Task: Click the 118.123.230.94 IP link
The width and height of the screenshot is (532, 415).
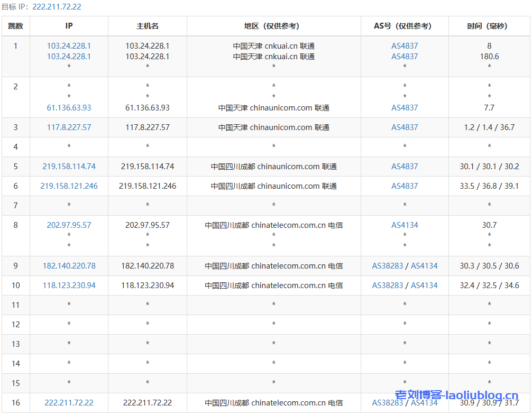Action: [x=69, y=285]
